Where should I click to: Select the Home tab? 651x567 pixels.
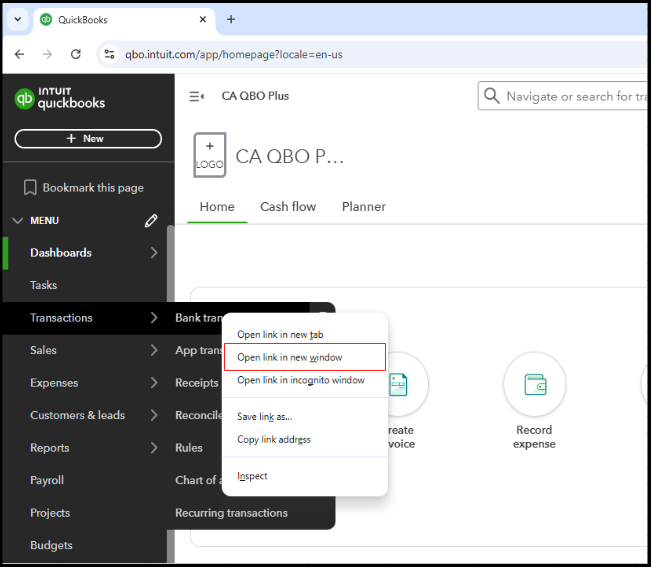(217, 207)
